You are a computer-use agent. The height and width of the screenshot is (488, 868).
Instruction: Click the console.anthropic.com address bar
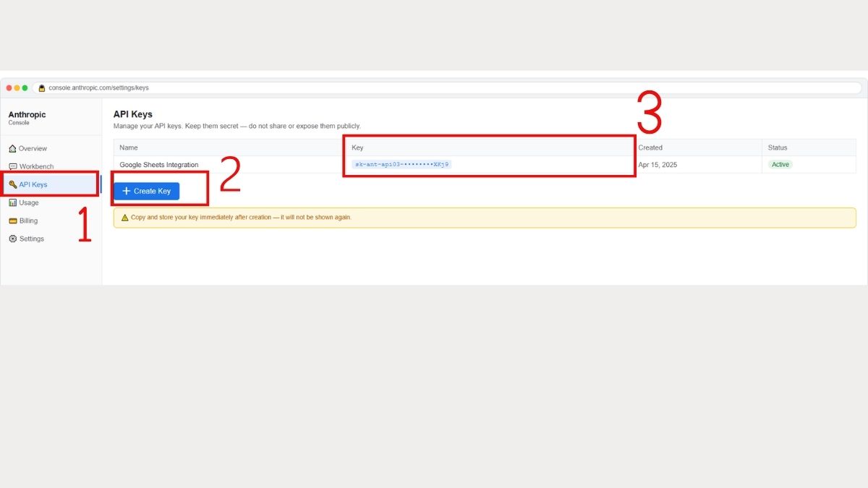click(447, 88)
